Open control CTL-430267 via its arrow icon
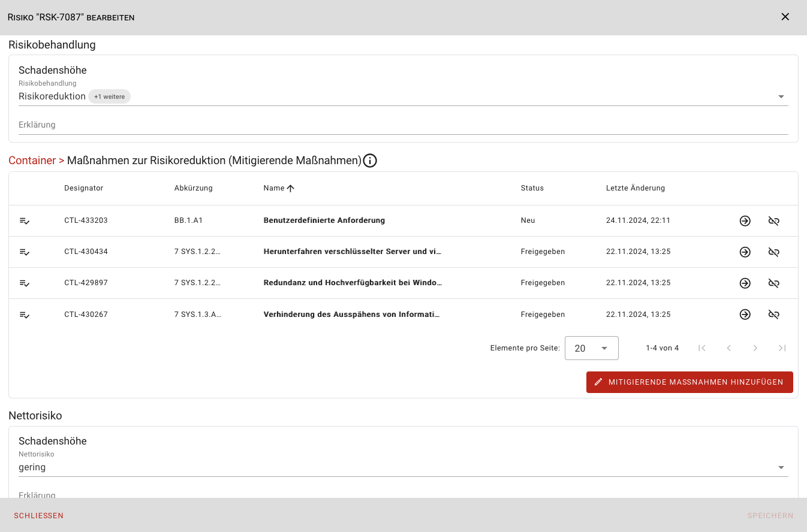Screen dimensions: 807x532 click(x=745, y=315)
